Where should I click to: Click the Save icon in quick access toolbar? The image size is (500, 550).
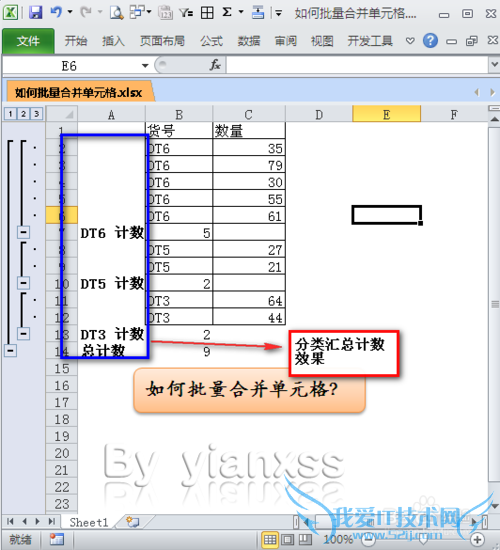click(x=35, y=13)
